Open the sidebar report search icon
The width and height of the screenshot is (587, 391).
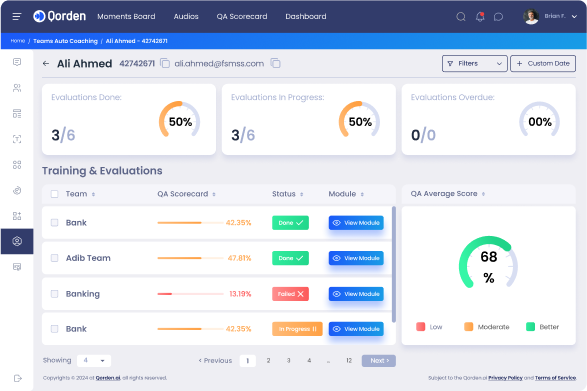click(17, 267)
